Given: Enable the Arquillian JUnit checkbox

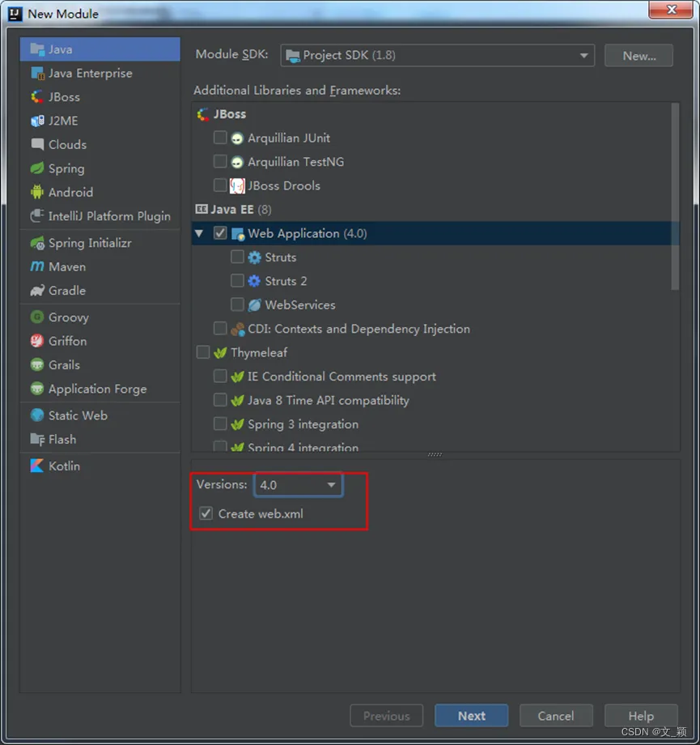Looking at the screenshot, I should pyautogui.click(x=220, y=138).
